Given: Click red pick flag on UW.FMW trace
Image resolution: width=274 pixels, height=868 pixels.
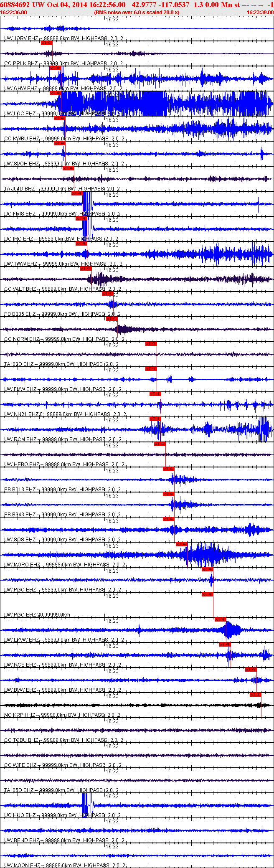Looking at the screenshot, I should (151, 369).
